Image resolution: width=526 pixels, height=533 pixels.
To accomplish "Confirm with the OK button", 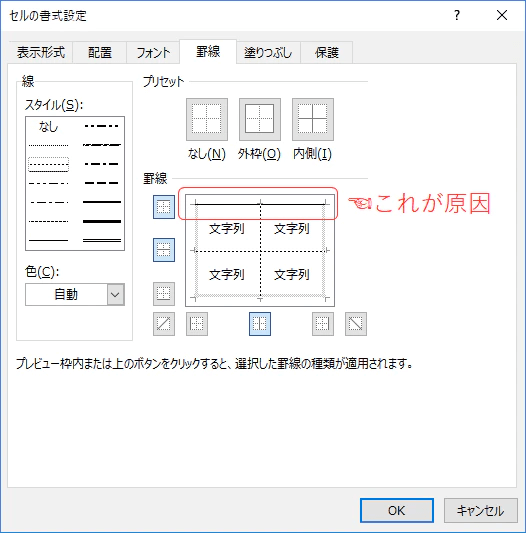I will 397,510.
